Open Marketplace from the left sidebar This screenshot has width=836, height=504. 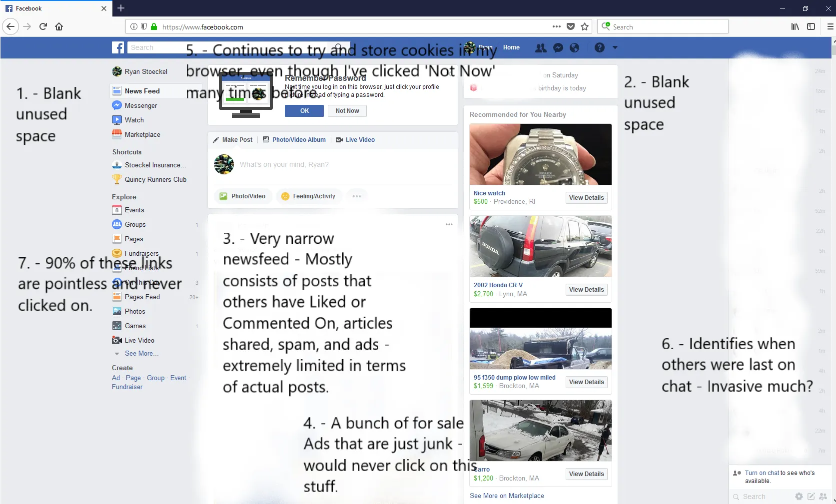[x=142, y=135]
